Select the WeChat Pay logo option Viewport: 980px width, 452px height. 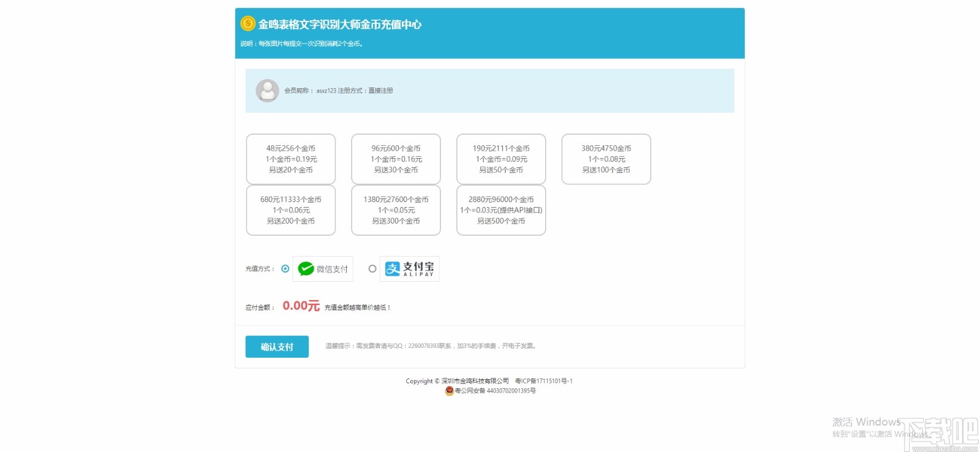[323, 269]
